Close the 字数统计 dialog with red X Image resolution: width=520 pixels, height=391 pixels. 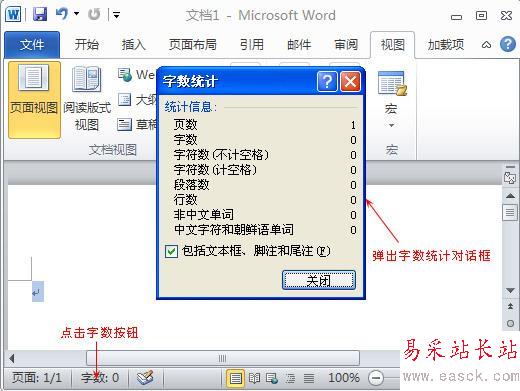pyautogui.click(x=350, y=81)
